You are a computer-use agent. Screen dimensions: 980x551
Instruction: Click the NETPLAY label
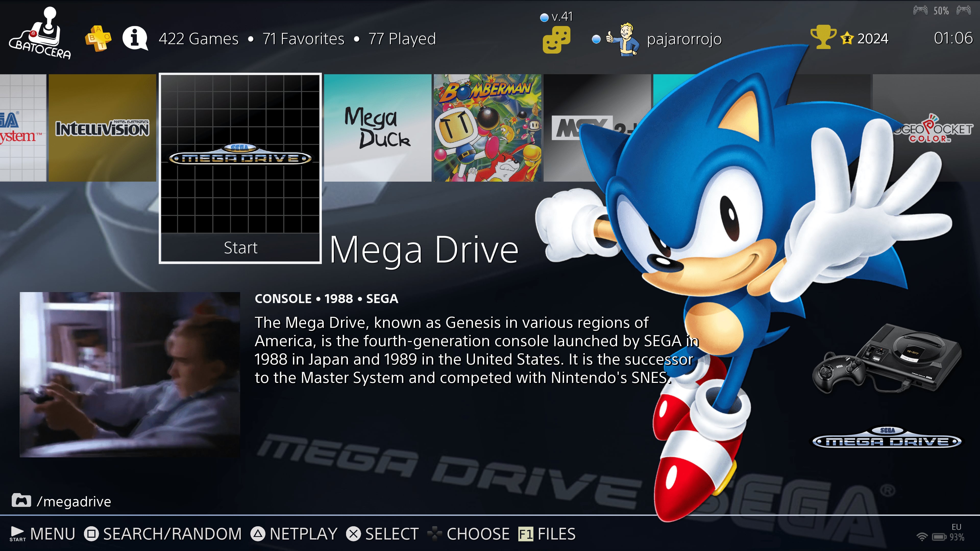(304, 534)
